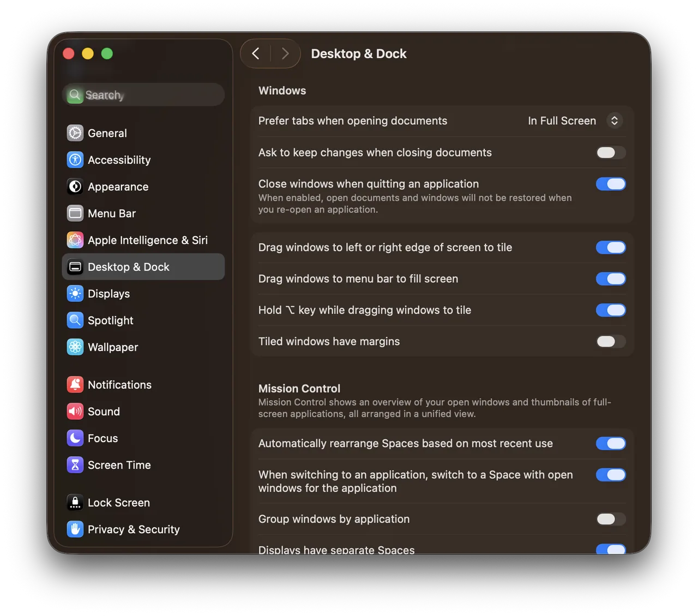
Task: Select the Notifications label in the sidebar
Action: coord(119,384)
